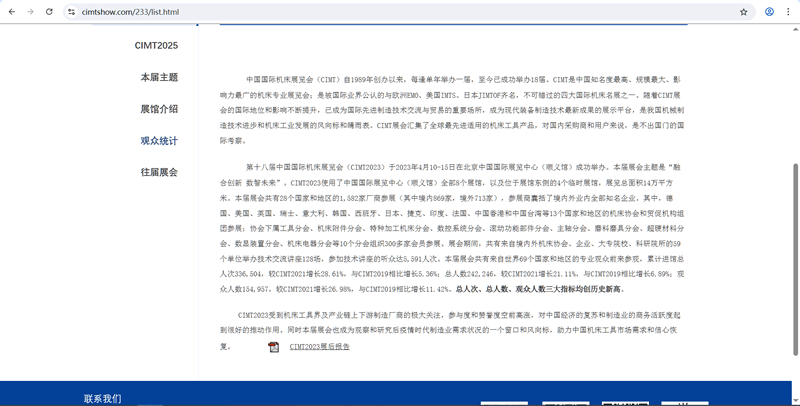Click the 联系我们 footer heading
Image resolution: width=800 pixels, height=406 pixels.
[x=102, y=398]
